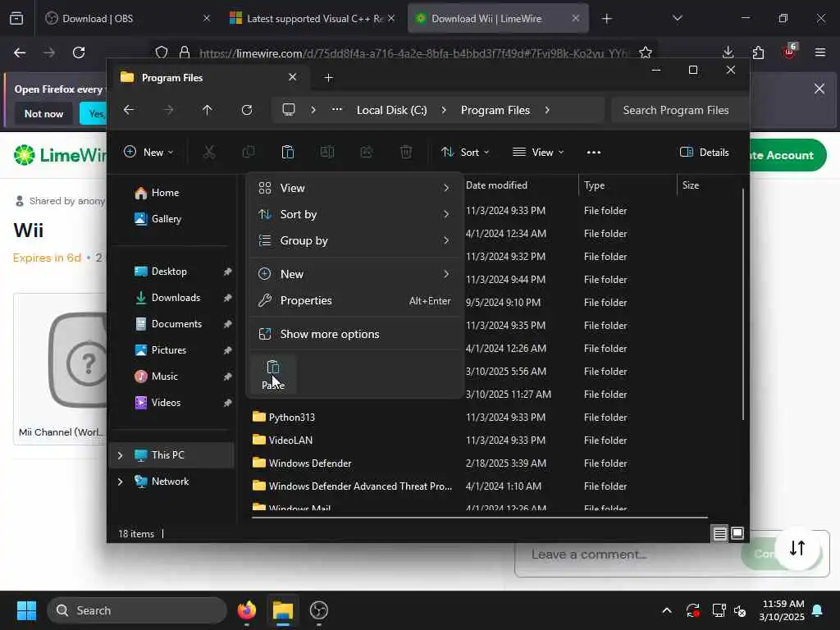The image size is (840, 630).
Task: Select the VideoLAN folder
Action: click(x=290, y=441)
